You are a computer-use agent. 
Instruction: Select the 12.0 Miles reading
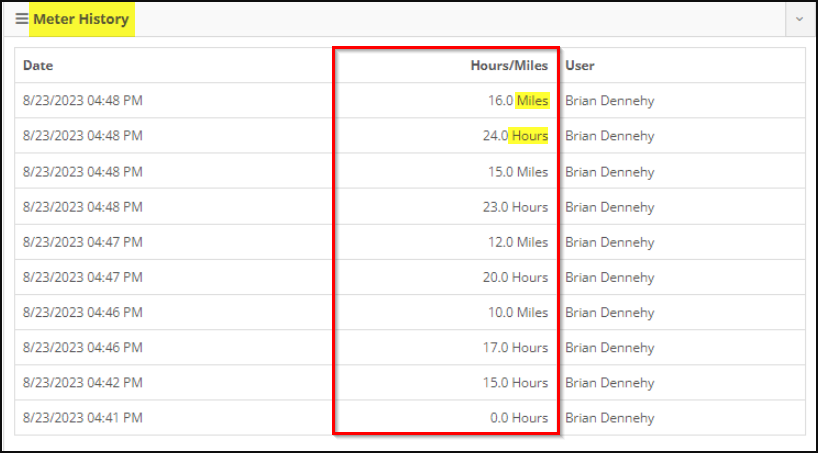coord(518,242)
